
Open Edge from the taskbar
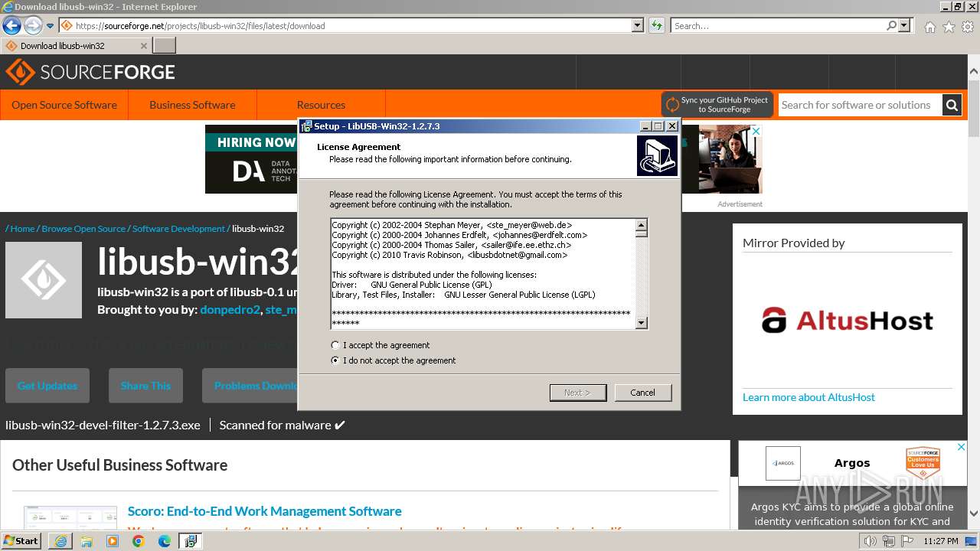click(x=165, y=541)
